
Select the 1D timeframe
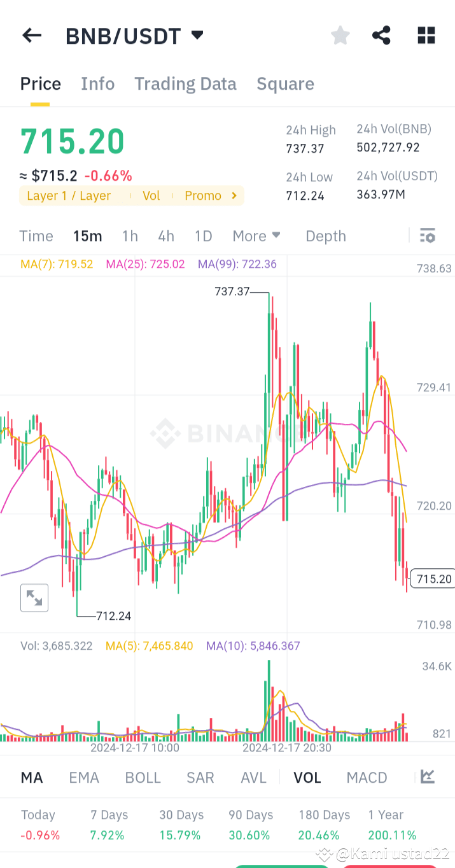pyautogui.click(x=203, y=235)
